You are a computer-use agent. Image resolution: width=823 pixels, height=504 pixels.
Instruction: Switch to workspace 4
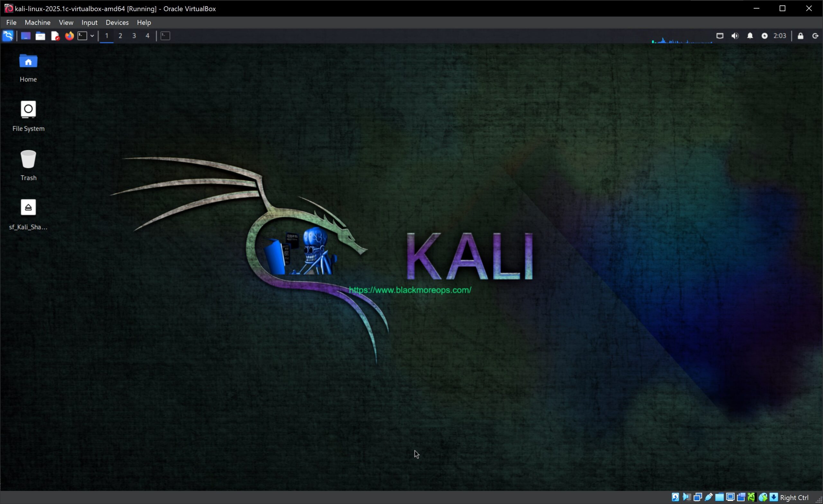(x=147, y=36)
